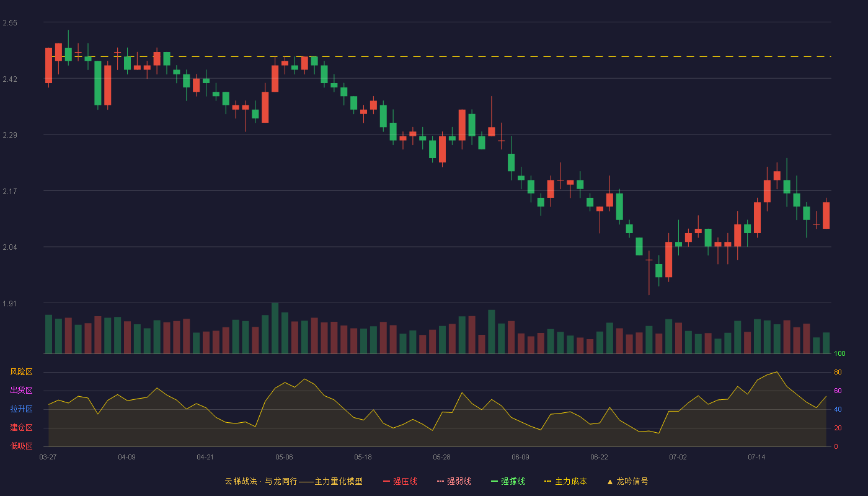Select the 建仓区 zone label
Screen dimensions: 868x496
pos(21,428)
